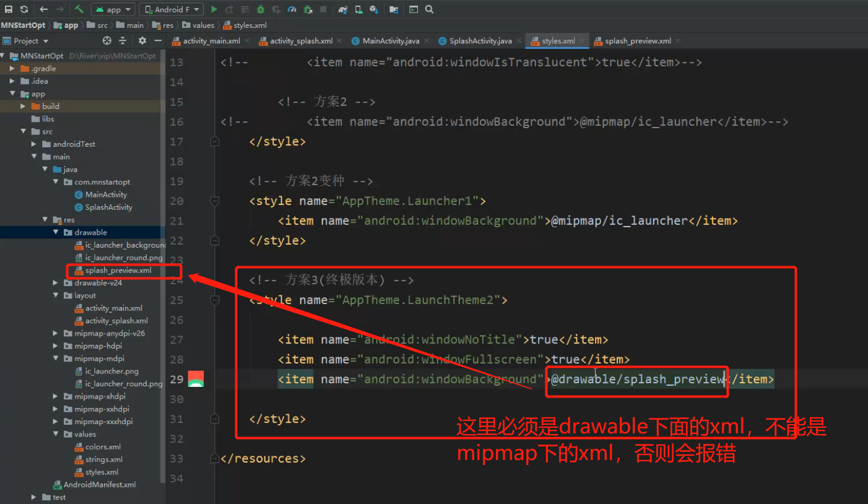Open the AVD Manager icon

(358, 9)
